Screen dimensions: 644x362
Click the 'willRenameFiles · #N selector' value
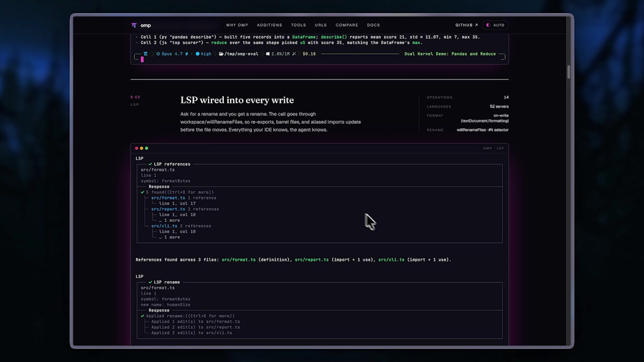(x=482, y=130)
